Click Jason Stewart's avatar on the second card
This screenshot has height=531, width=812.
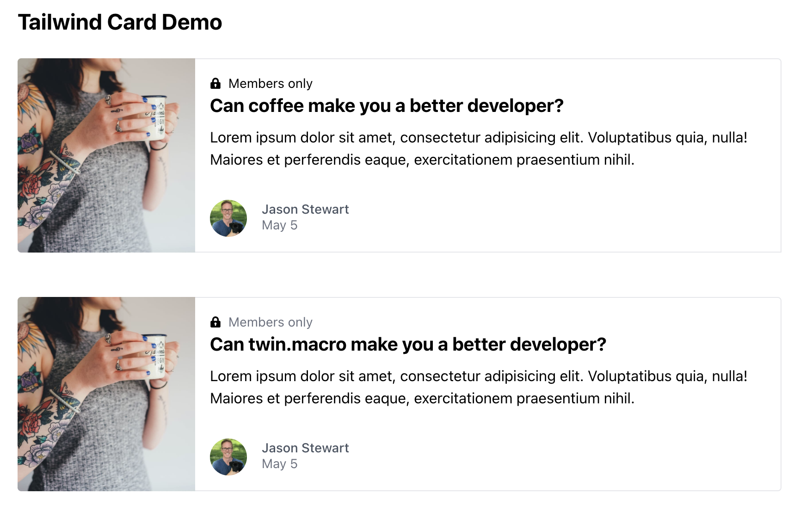(x=228, y=457)
